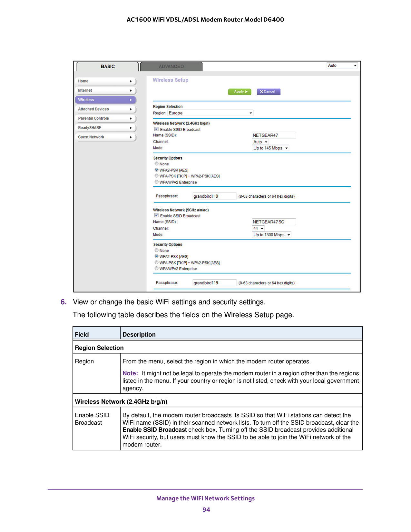Open the Home menu item
Image resolution: width=411 pixels, height=532 pixels.
pos(105,81)
